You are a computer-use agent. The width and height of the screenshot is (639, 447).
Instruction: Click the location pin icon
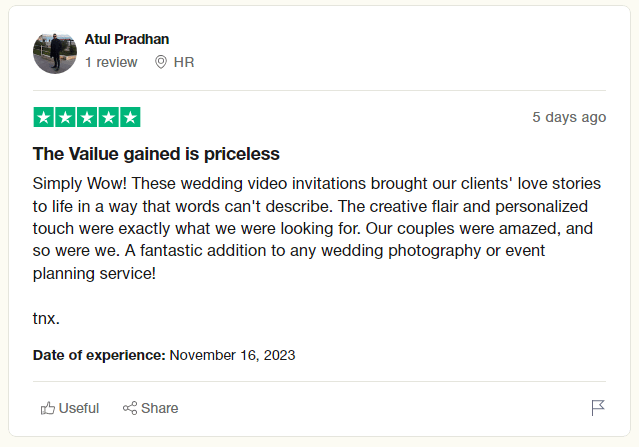[160, 62]
